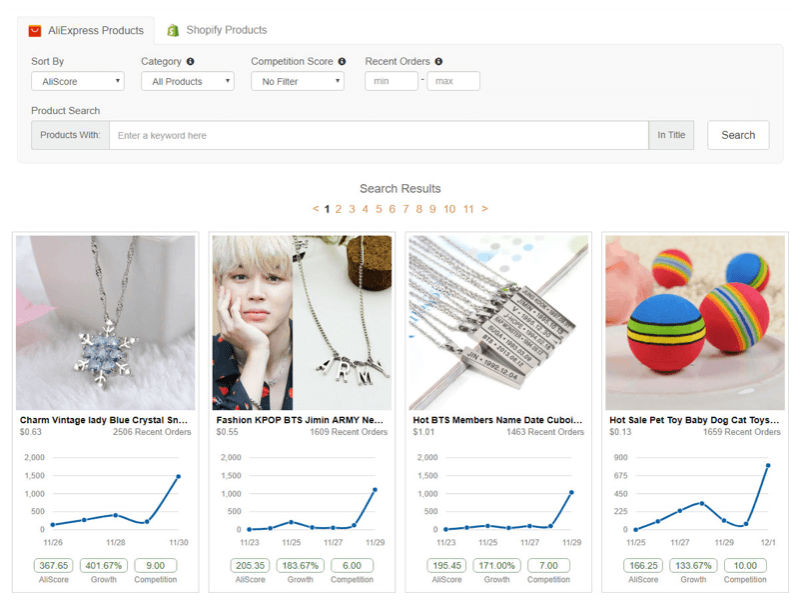
Task: Open Fashion KPOP BTS Jimin ARMY title
Action: (300, 420)
